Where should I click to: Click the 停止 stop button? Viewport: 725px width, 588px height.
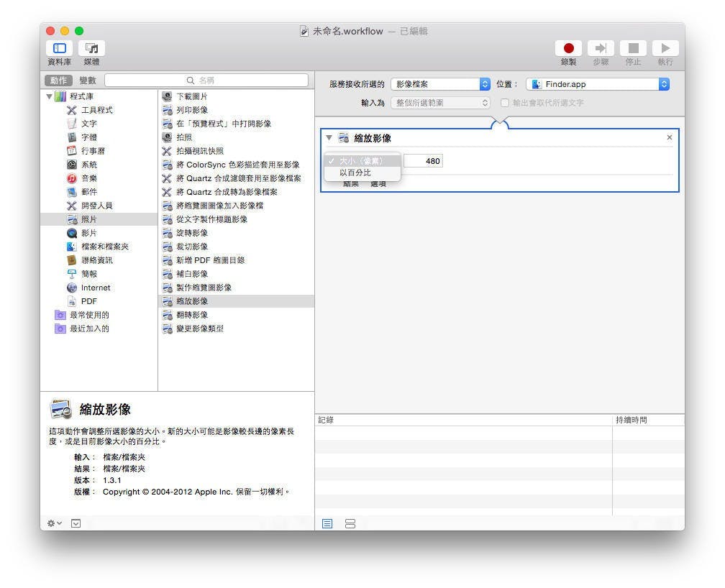[633, 48]
